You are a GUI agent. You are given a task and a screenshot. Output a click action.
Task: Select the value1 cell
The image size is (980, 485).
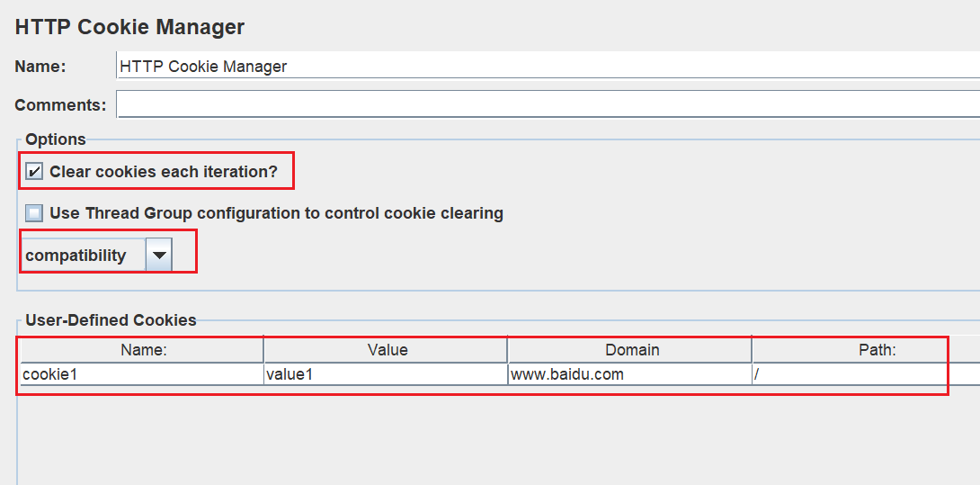(386, 374)
